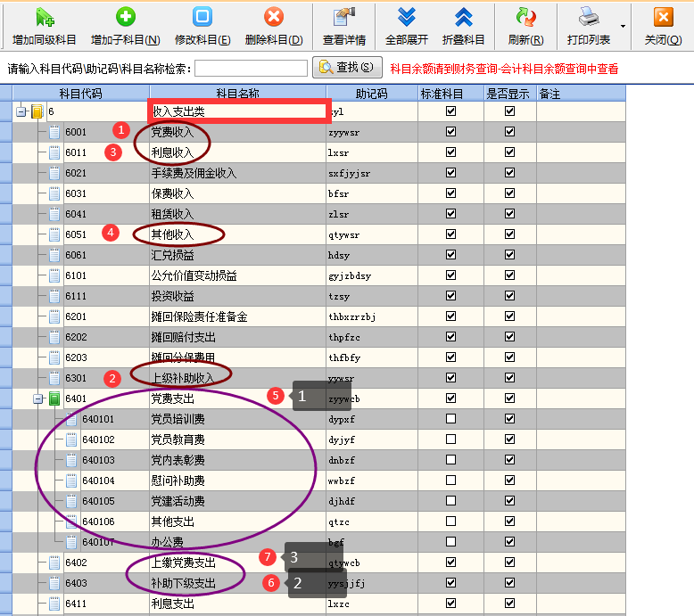This screenshot has width=694, height=616.
Task: Click the yellow folder icon of account 6
Action: click(37, 111)
